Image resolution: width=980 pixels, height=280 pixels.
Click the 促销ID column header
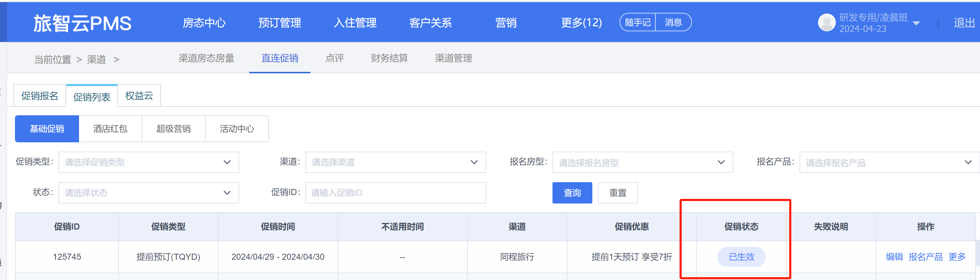click(x=67, y=227)
